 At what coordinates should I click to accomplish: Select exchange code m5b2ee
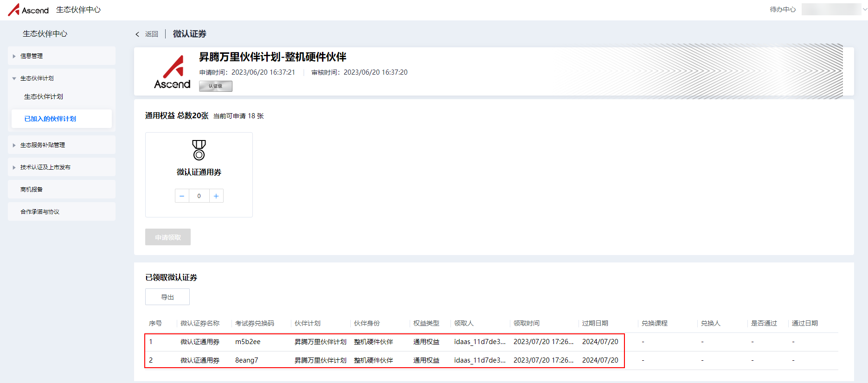coord(248,342)
